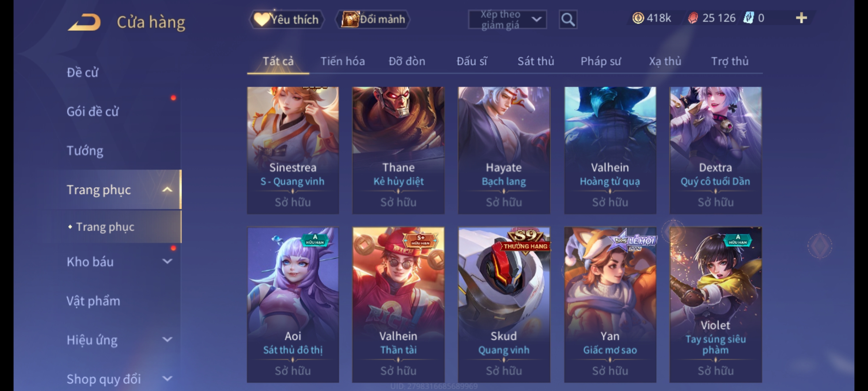
Task: Collapse the Trang phục sidebar section
Action: point(167,190)
